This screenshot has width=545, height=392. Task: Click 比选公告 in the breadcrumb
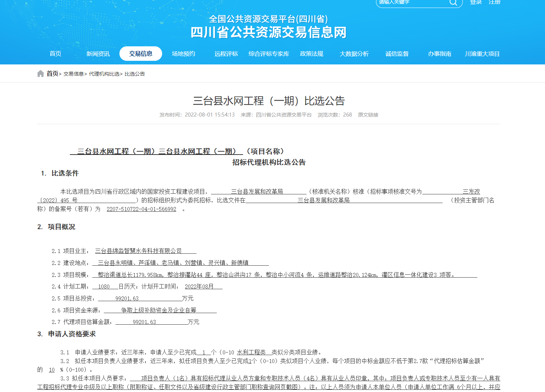pyautogui.click(x=135, y=74)
